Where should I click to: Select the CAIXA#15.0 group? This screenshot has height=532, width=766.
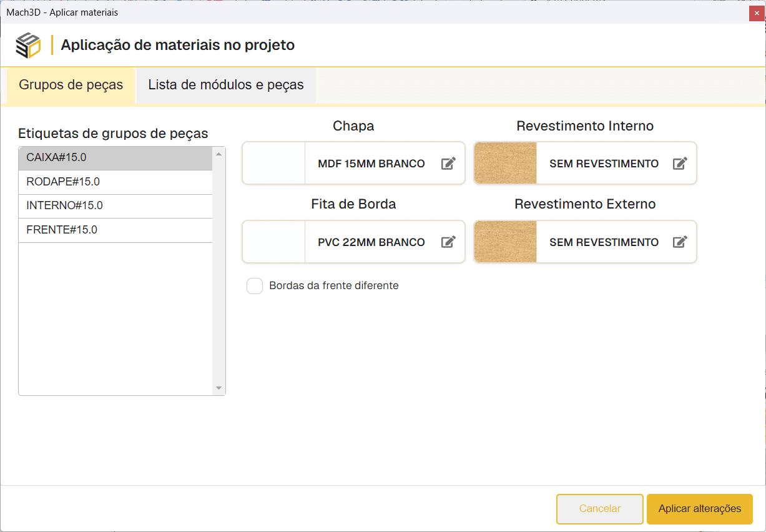click(116, 158)
